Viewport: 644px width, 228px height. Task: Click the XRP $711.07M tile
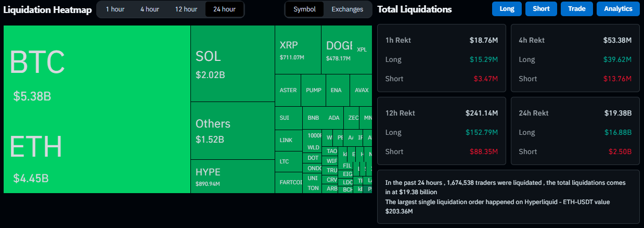[298, 50]
